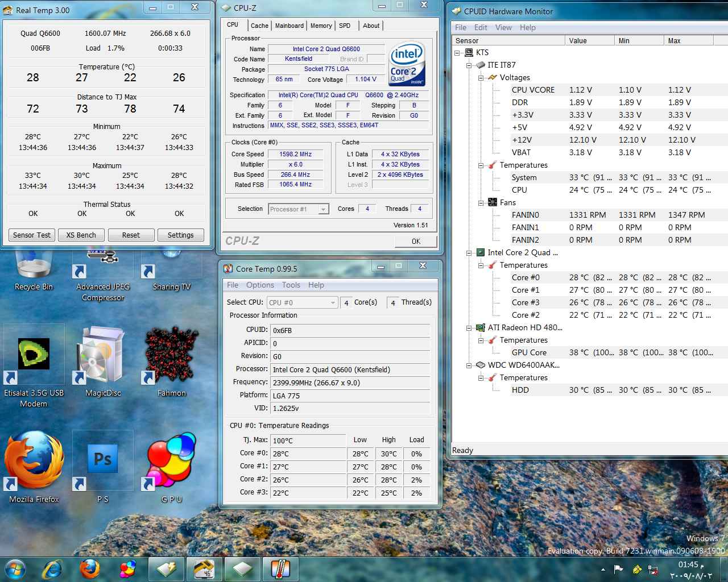Image resolution: width=728 pixels, height=582 pixels.
Task: Open the Help menu in Core Temp
Action: (x=316, y=285)
